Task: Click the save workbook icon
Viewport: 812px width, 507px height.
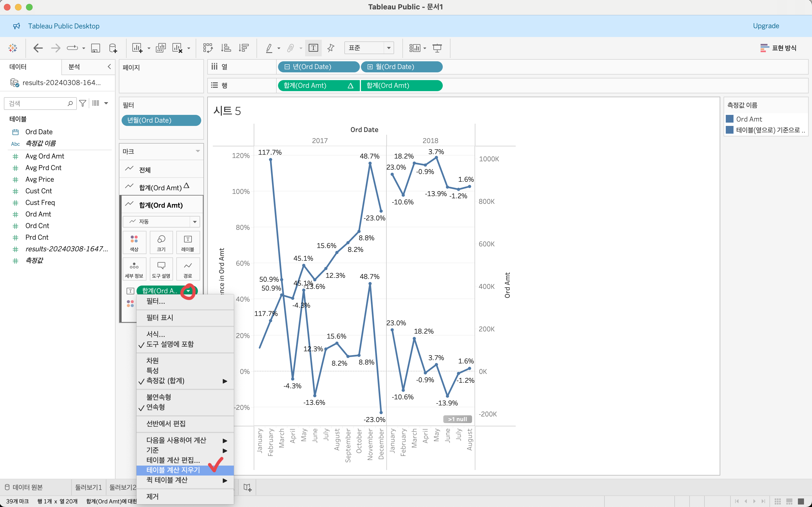Action: point(96,48)
